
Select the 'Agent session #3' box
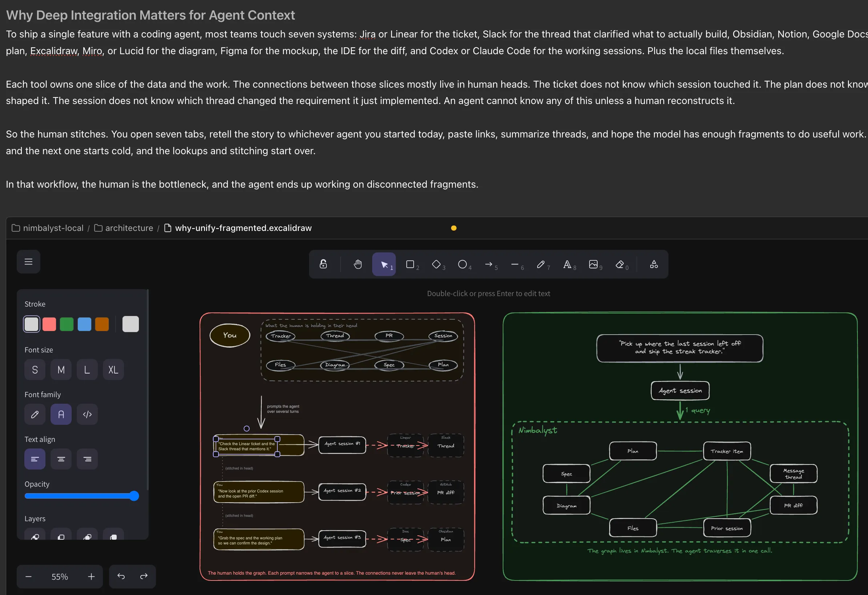pyautogui.click(x=342, y=538)
